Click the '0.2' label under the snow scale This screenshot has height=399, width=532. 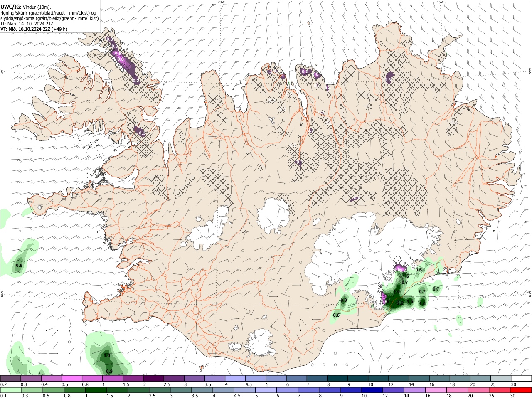pos(4,384)
